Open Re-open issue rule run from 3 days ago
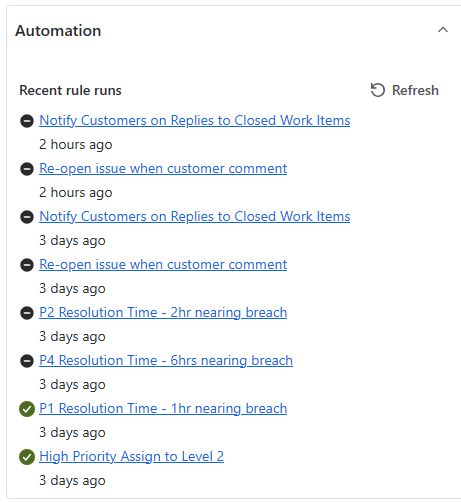This screenshot has width=461, height=503. [163, 264]
